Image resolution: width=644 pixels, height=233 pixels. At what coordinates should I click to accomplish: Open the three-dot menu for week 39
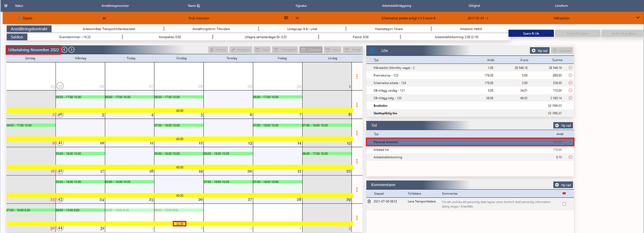357,76
